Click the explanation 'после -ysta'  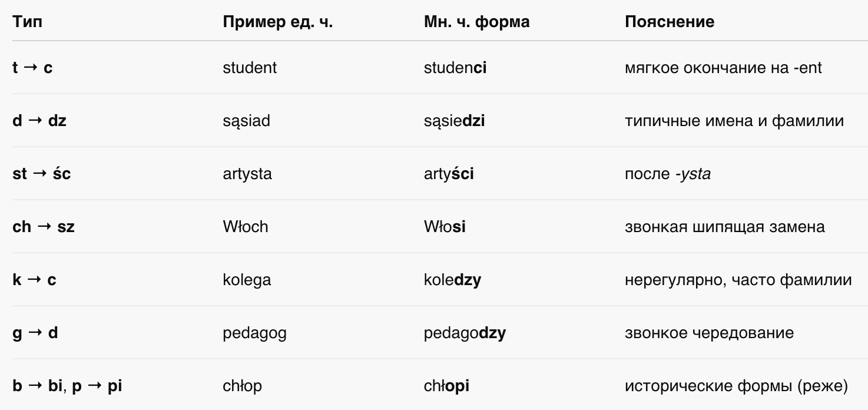(668, 174)
